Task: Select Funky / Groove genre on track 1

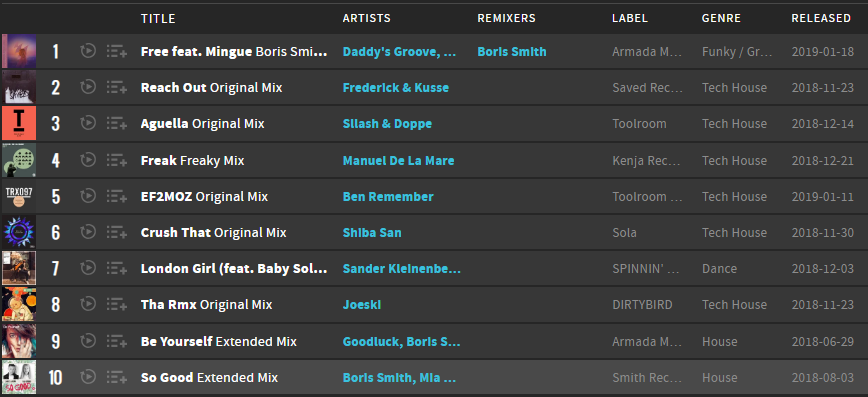Action: tap(737, 51)
